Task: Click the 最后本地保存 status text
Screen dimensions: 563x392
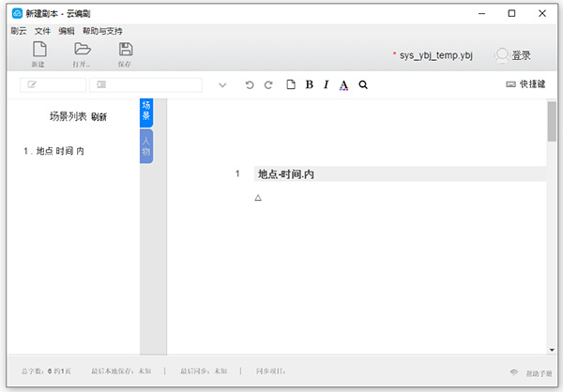Action: [x=121, y=371]
